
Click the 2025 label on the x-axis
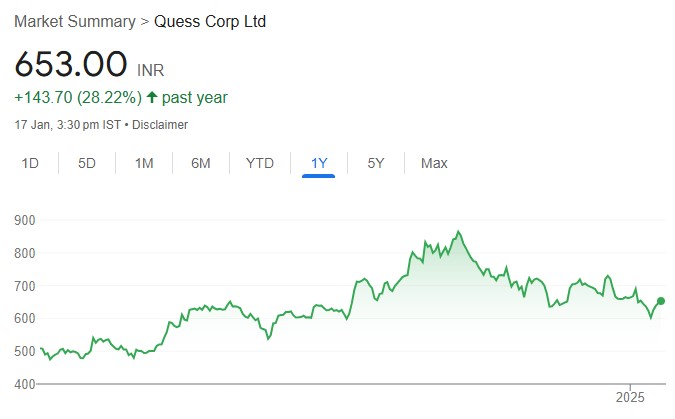coord(631,397)
